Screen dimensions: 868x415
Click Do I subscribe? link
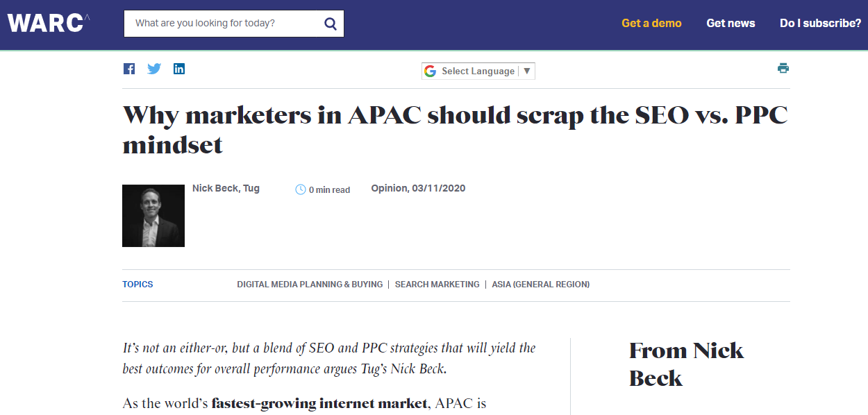[x=821, y=23]
